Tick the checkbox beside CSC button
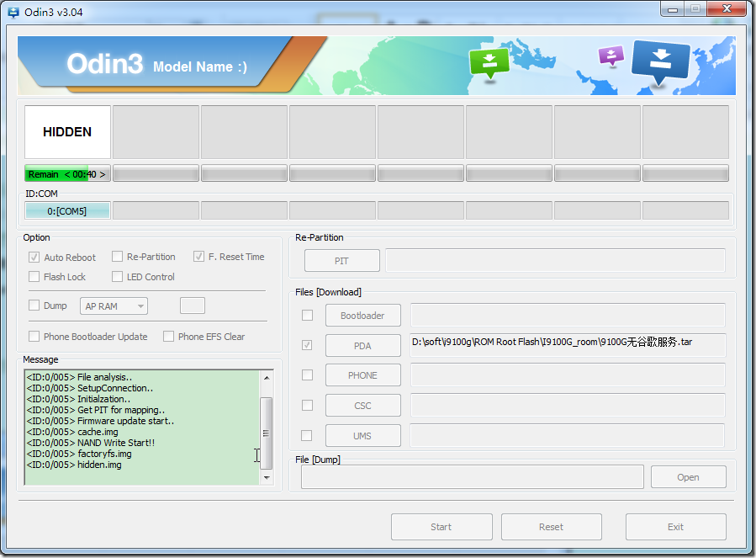756x558 pixels. tap(307, 405)
